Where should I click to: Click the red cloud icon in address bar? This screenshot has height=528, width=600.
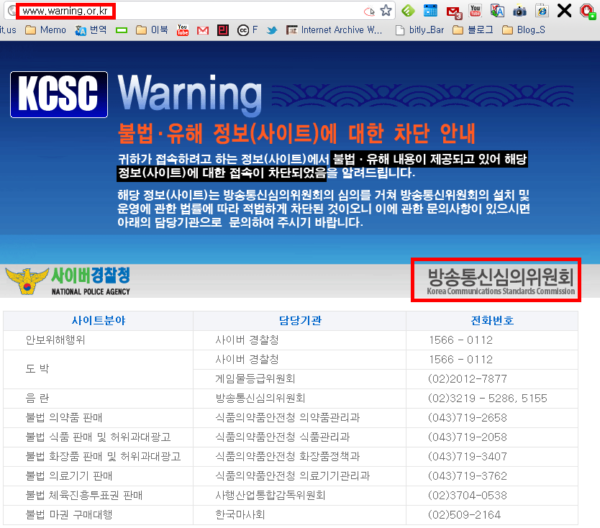point(369,11)
